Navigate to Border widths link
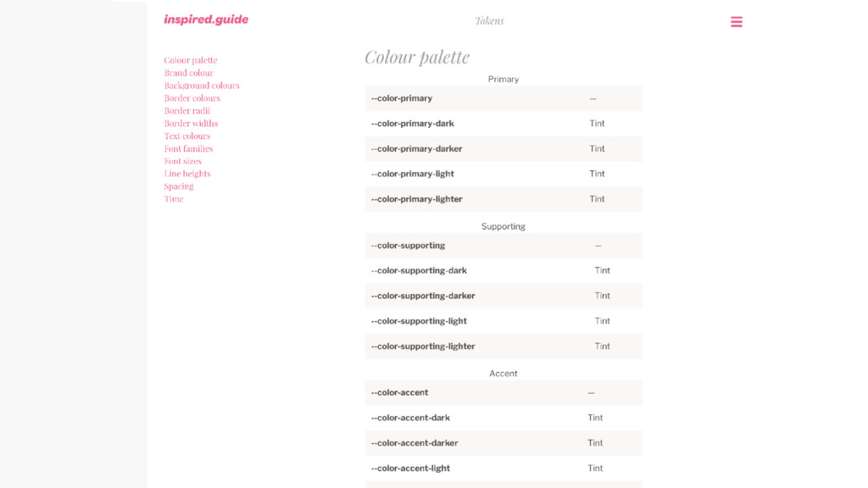 click(x=191, y=124)
